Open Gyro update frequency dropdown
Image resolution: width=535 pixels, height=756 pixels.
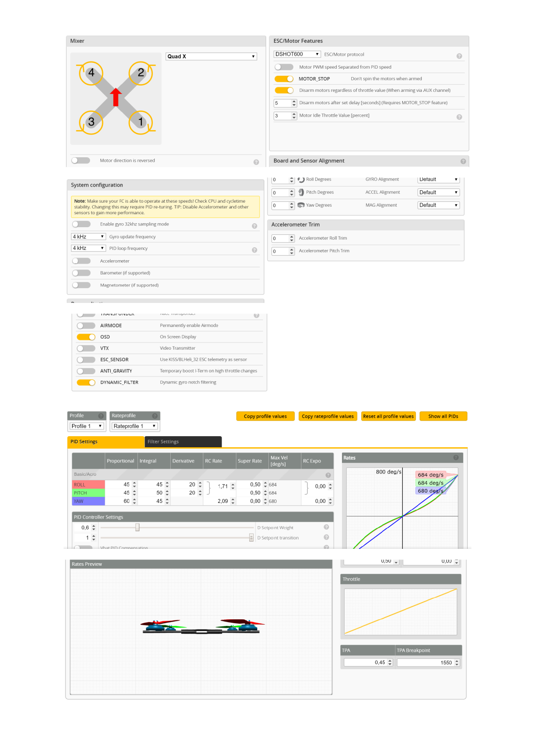coord(88,237)
